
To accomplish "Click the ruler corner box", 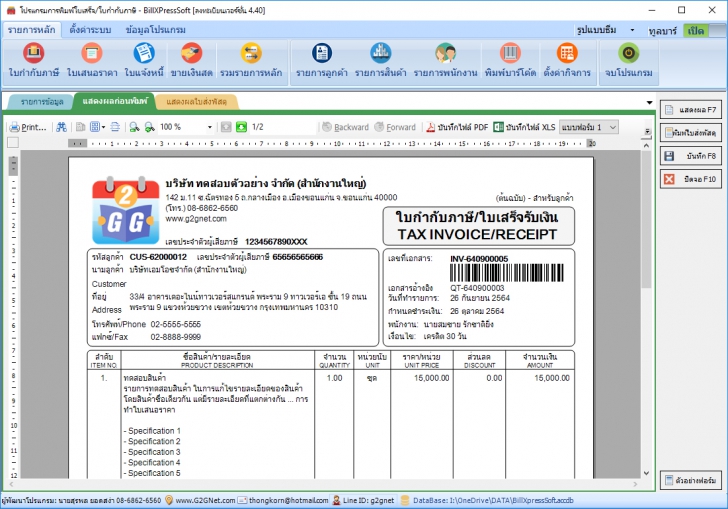I will pyautogui.click(x=13, y=143).
